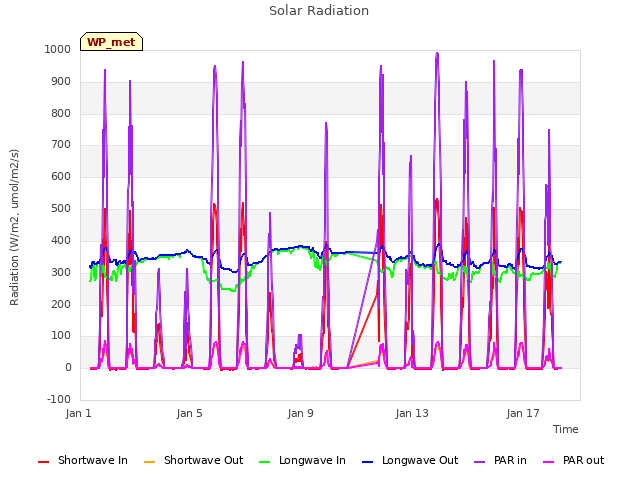Click the Jan 13 x-axis label
Screen dimensions: 640x480
click(412, 413)
